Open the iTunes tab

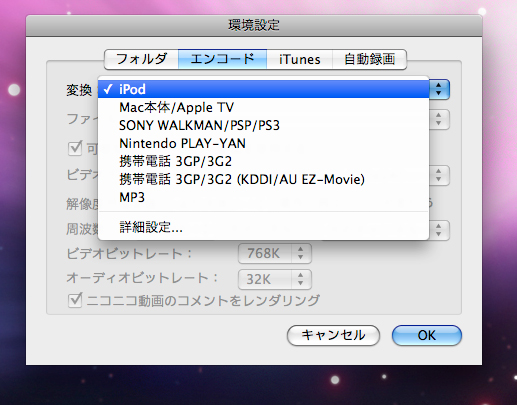coord(299,59)
